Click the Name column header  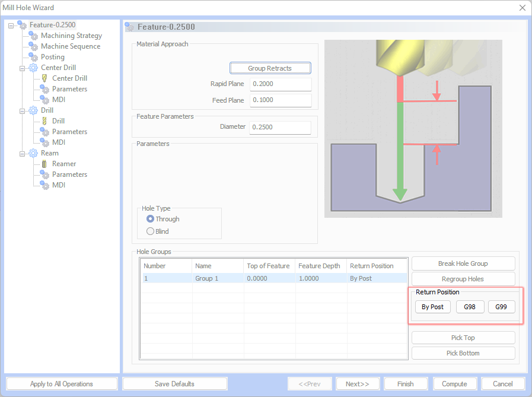tap(218, 266)
